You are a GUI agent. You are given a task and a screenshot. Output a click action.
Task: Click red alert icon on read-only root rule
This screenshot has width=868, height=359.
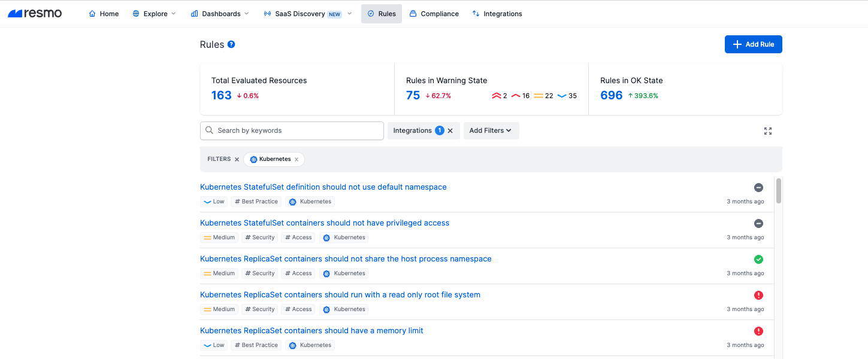pyautogui.click(x=758, y=295)
